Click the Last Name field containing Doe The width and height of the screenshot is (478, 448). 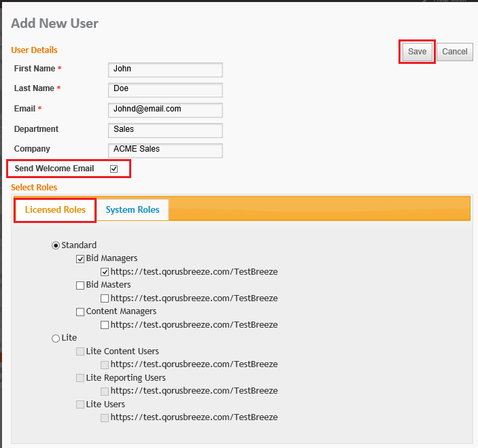point(165,90)
